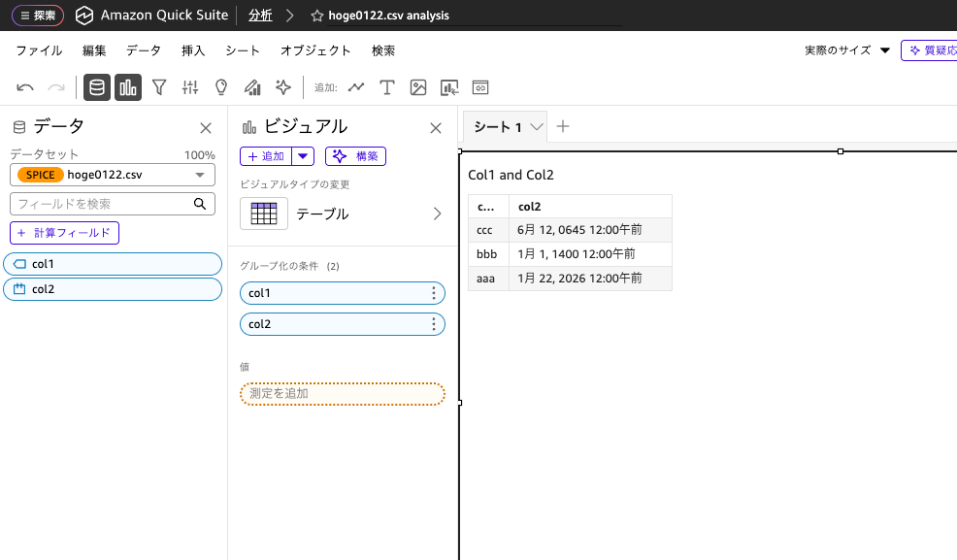Click the 計算フィールド button
The image size is (957, 560).
pos(64,233)
